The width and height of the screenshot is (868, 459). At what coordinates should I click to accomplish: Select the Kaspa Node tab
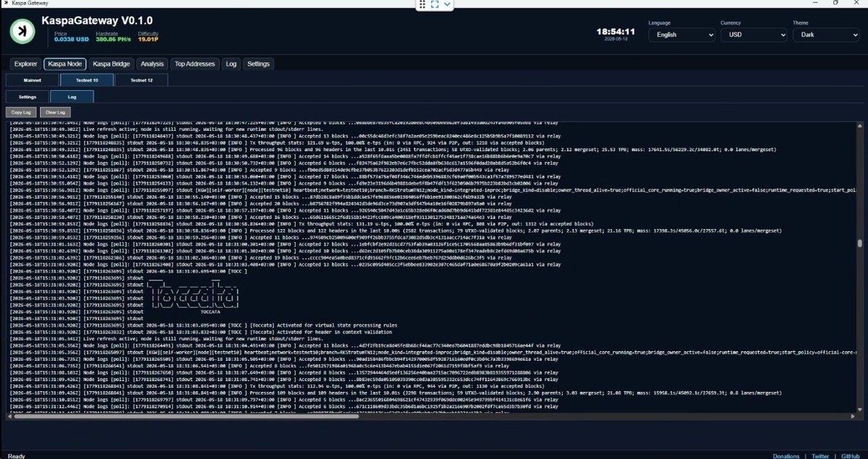point(65,64)
